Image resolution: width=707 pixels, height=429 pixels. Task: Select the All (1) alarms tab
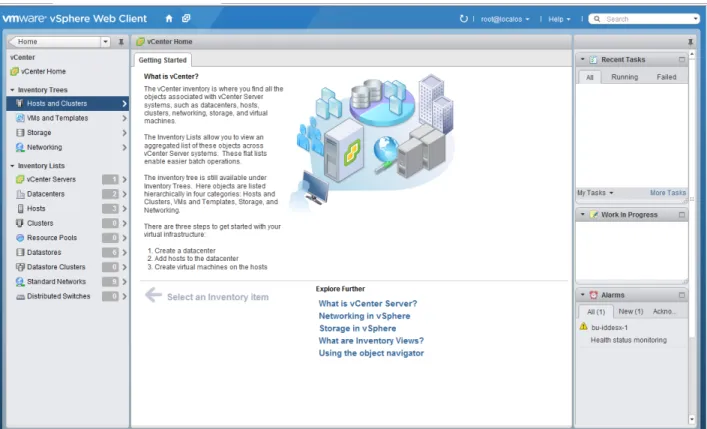(x=596, y=312)
